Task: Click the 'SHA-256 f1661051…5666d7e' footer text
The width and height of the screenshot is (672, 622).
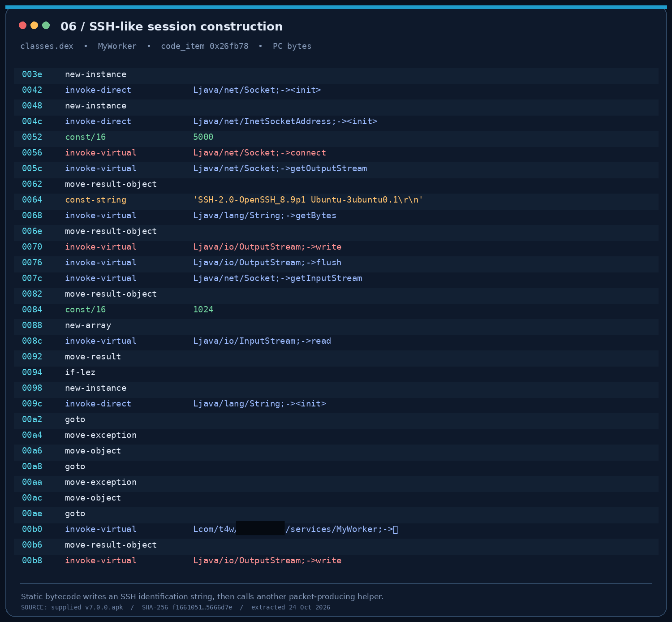Action: (187, 608)
